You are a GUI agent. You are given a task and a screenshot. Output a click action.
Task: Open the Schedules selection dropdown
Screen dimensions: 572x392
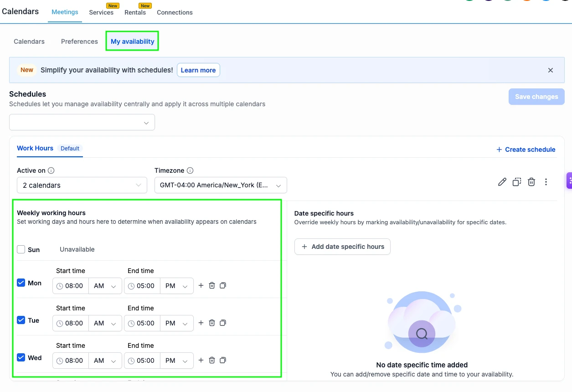pyautogui.click(x=82, y=122)
